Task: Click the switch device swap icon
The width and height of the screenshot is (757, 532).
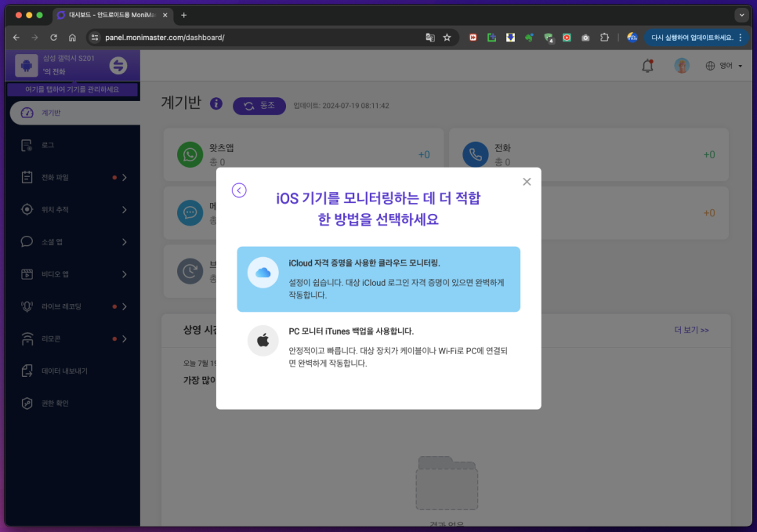Action: click(118, 65)
